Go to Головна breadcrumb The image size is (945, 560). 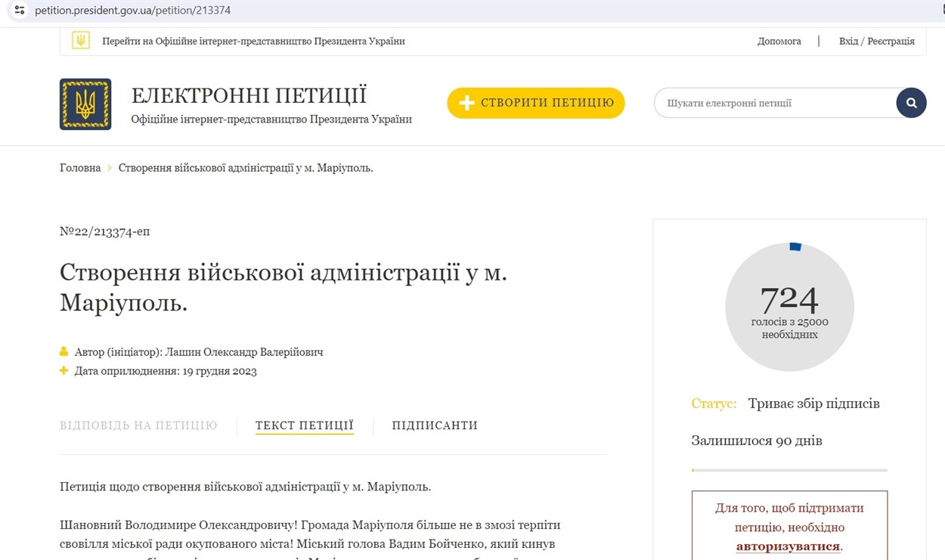pyautogui.click(x=80, y=168)
